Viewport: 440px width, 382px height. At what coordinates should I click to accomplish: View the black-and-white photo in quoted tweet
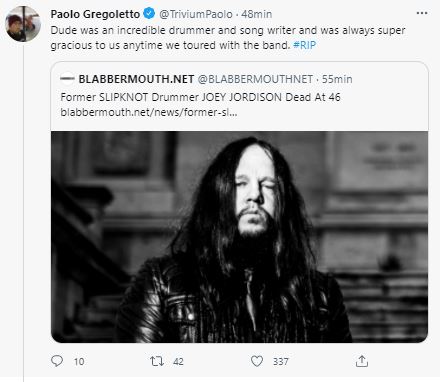pos(239,237)
